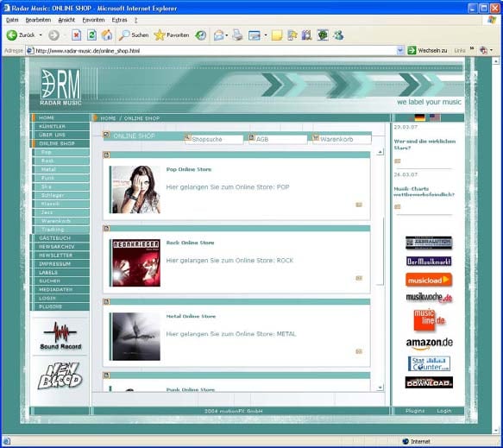The image size is (503, 448).
Task: Click Shopsuche shop search button
Action: click(214, 139)
